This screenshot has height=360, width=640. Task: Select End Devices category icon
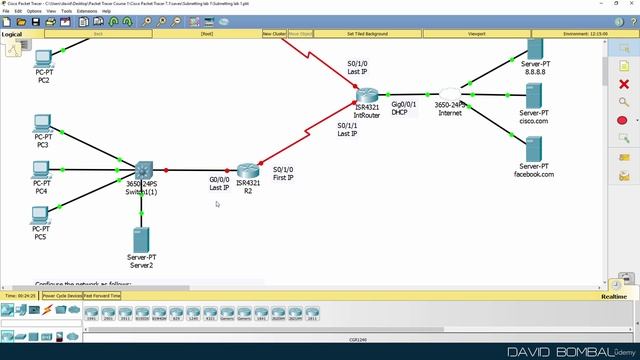[21, 310]
